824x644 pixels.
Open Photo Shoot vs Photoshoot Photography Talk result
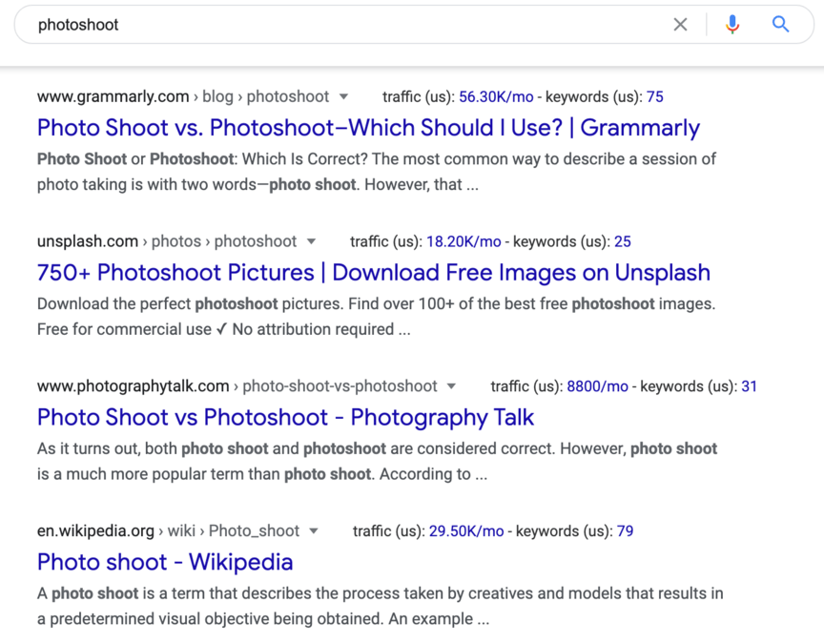[x=285, y=418]
